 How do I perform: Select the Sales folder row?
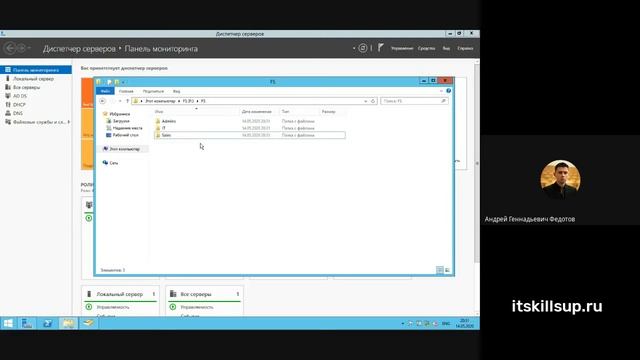coord(250,135)
